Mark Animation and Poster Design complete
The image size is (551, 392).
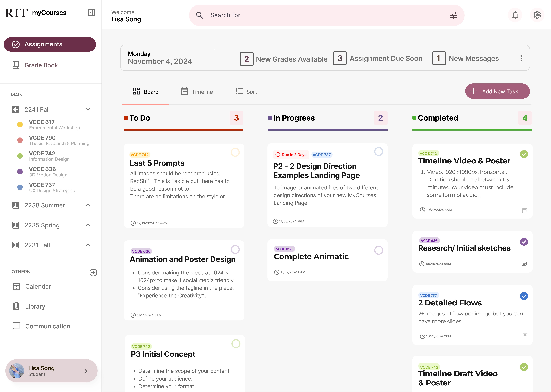tap(235, 250)
